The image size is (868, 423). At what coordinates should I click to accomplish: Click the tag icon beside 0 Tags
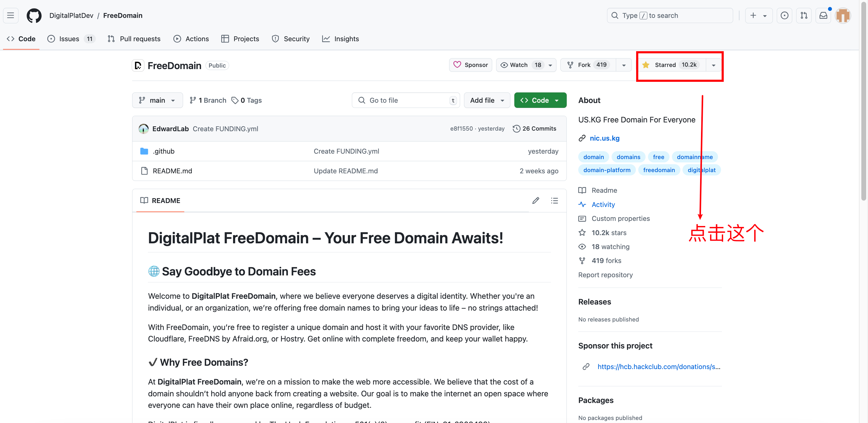tap(235, 100)
